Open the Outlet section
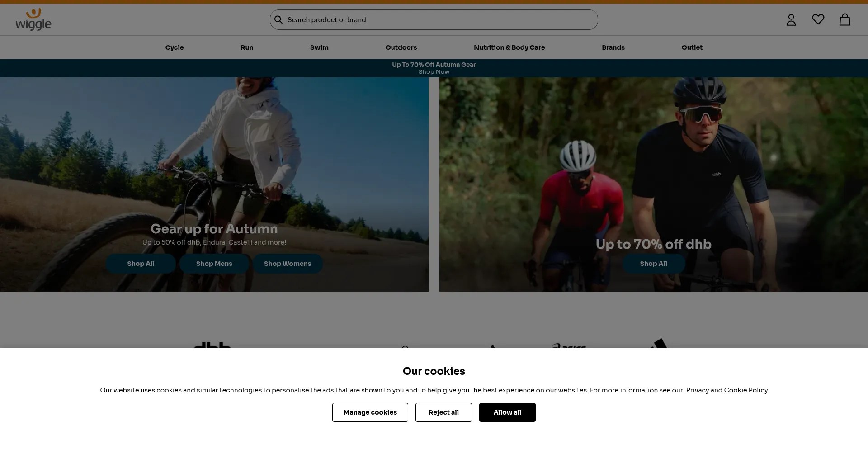This screenshot has height=449, width=868. [692, 47]
